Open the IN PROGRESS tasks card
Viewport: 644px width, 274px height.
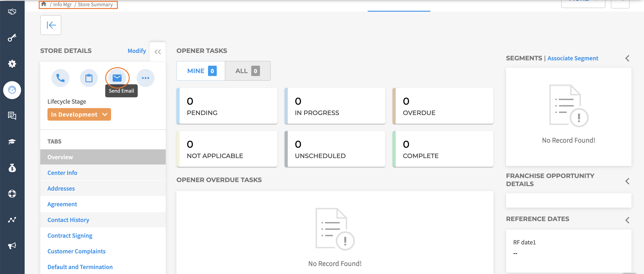(335, 106)
